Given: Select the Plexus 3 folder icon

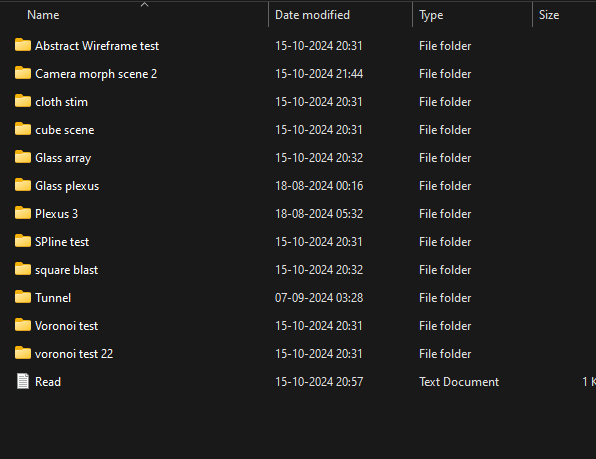Looking at the screenshot, I should [23, 213].
